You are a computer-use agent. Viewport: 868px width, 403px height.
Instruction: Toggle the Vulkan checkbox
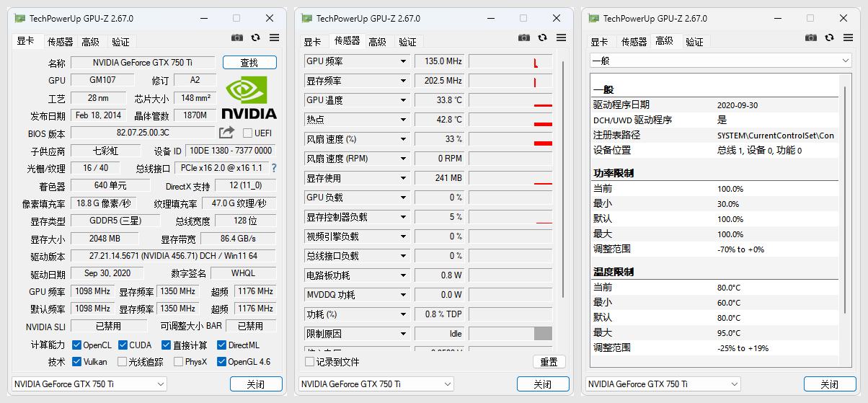78,362
